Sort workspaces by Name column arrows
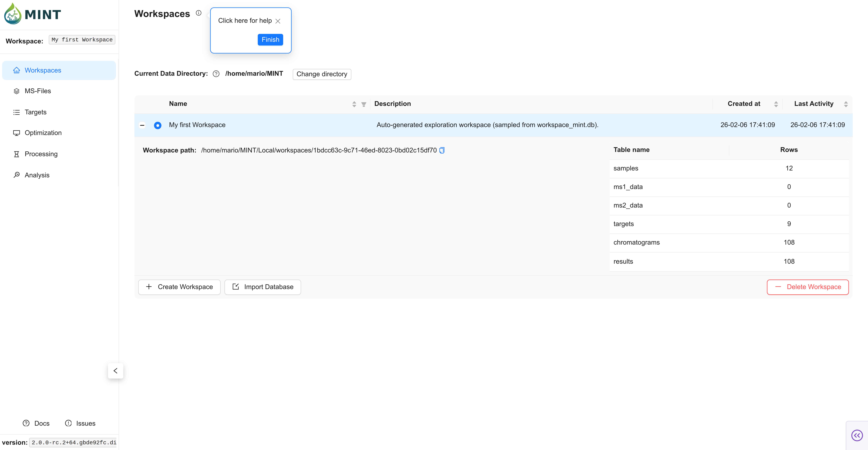The image size is (868, 450). [354, 104]
